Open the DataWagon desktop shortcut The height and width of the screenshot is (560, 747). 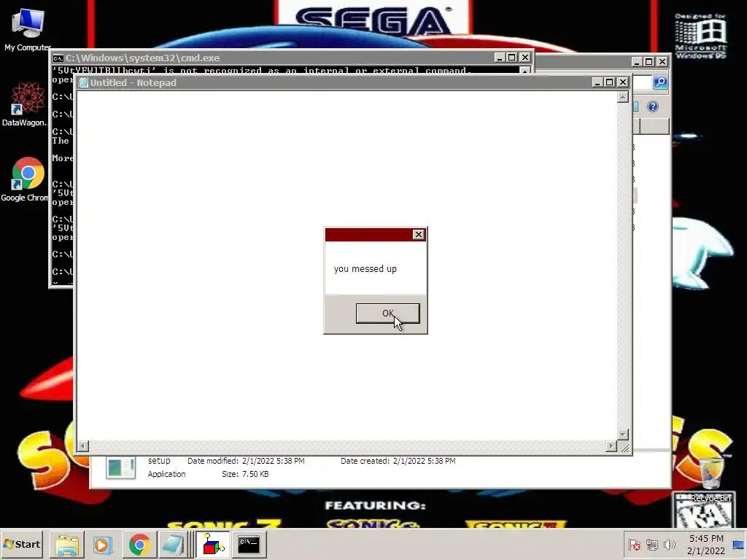tap(26, 104)
